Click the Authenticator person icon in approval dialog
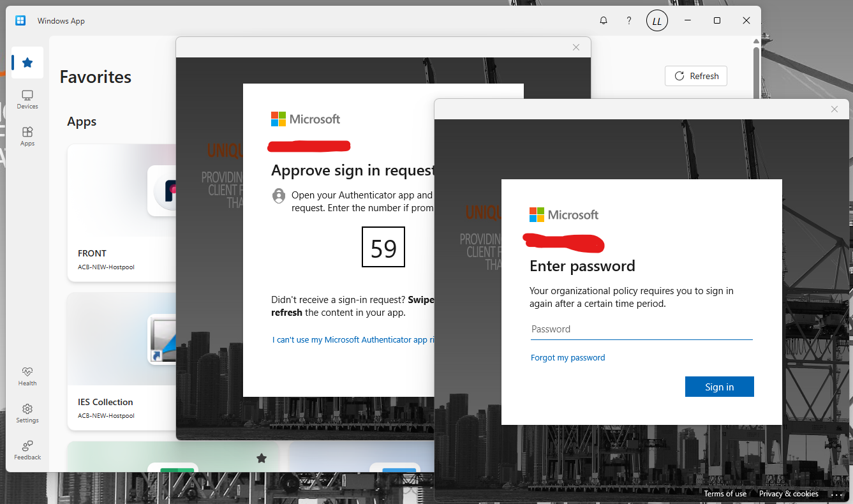 pos(279,195)
